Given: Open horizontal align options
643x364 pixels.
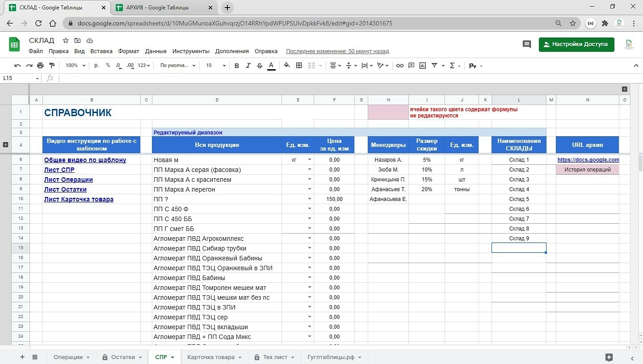Looking at the screenshot, I should pos(336,66).
